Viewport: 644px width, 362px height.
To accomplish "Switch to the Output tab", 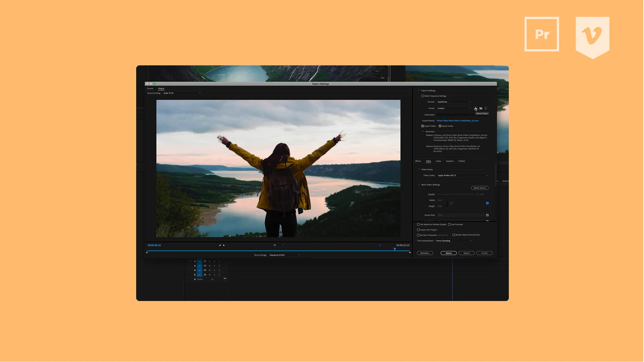I will 161,88.
